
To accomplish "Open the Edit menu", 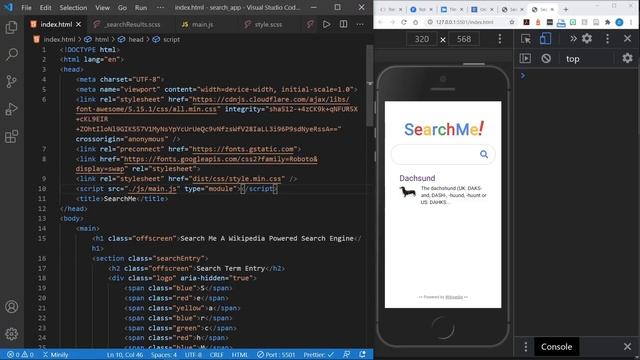I will click(x=45, y=7).
